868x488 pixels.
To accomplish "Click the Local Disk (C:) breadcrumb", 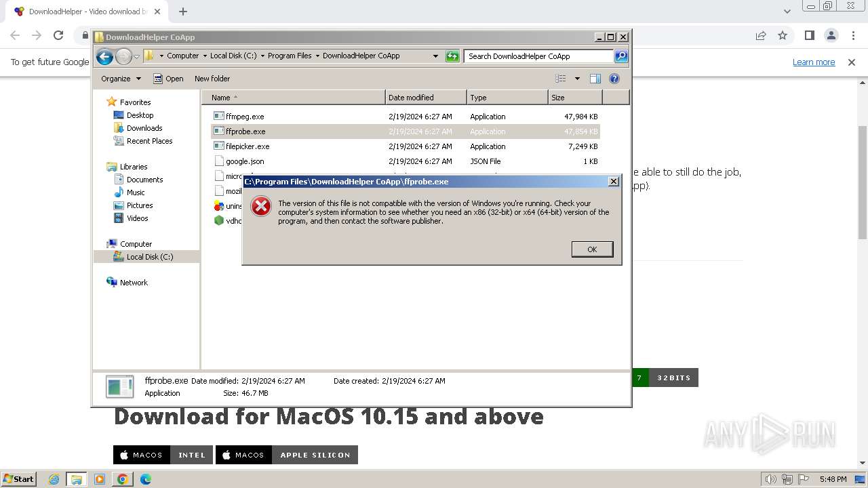I will [x=233, y=56].
